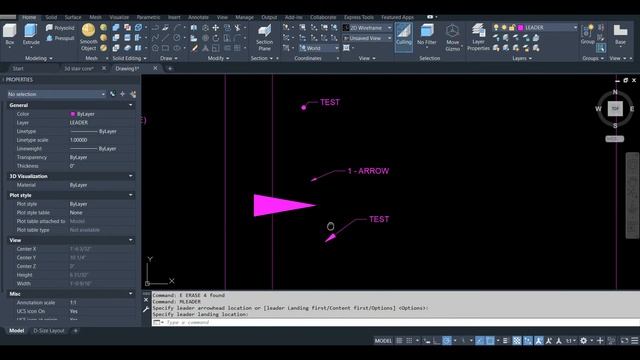Toggle snap mode in status bar
The image size is (640, 360).
click(x=409, y=341)
